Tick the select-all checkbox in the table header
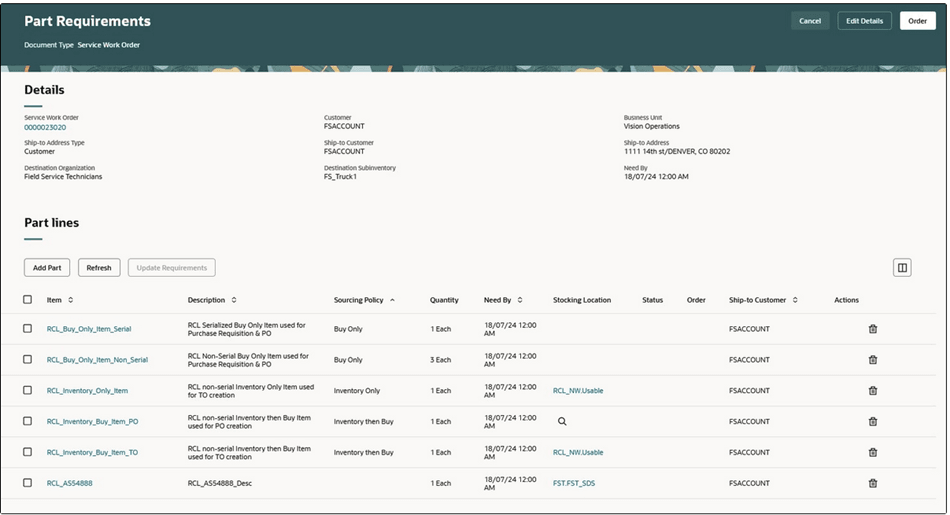Image resolution: width=950 pixels, height=515 pixels. pos(27,299)
